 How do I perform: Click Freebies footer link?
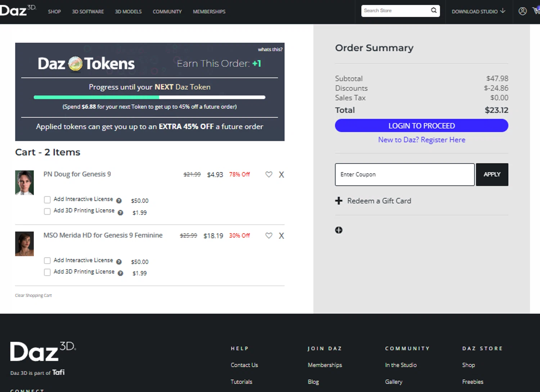[473, 382]
